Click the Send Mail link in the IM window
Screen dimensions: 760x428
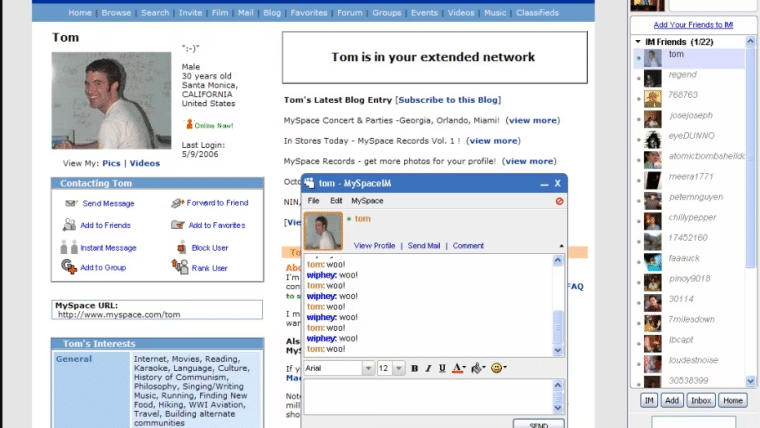tap(424, 246)
